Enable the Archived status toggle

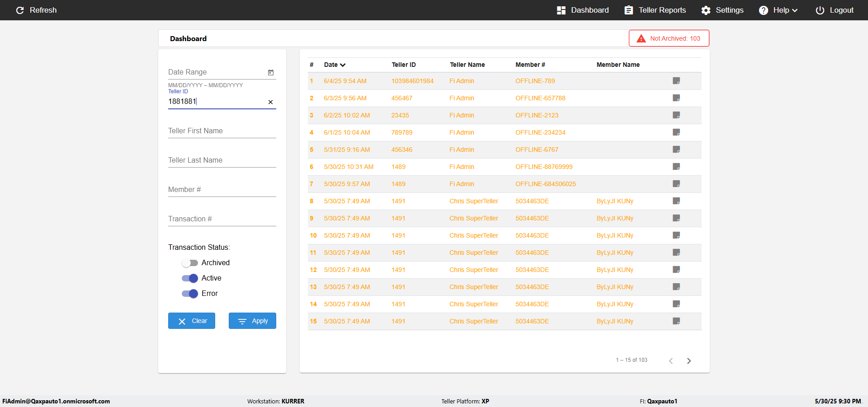click(x=190, y=263)
